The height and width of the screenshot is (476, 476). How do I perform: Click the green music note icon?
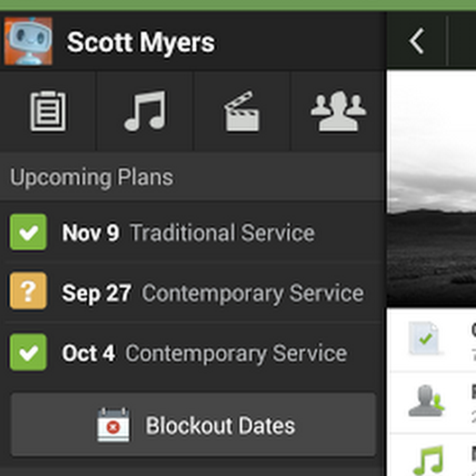(428, 460)
